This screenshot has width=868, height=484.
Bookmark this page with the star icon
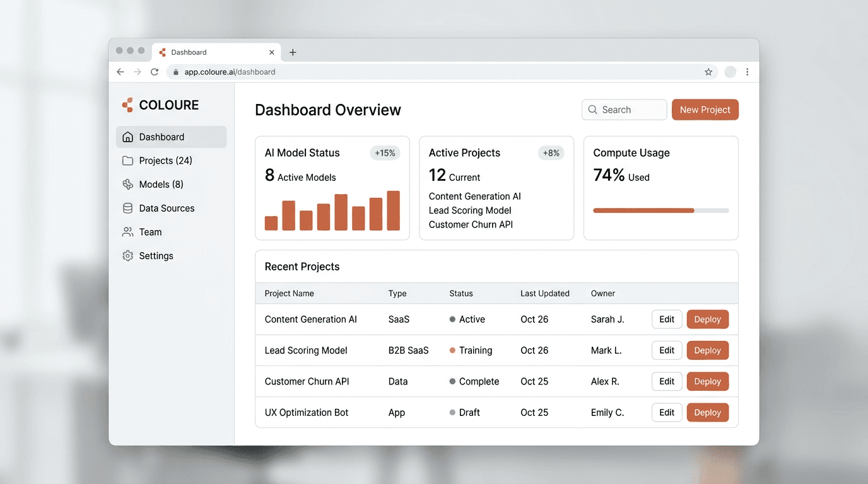pyautogui.click(x=708, y=72)
